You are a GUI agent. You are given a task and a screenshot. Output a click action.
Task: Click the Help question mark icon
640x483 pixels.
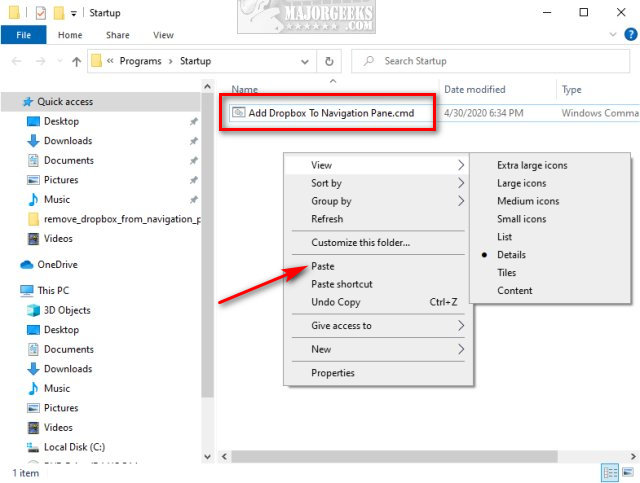631,35
